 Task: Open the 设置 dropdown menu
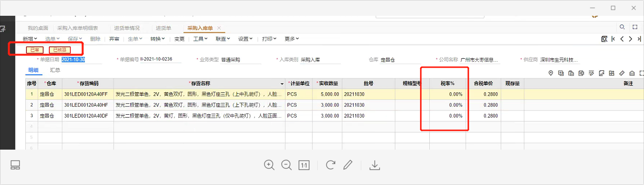pos(246,39)
